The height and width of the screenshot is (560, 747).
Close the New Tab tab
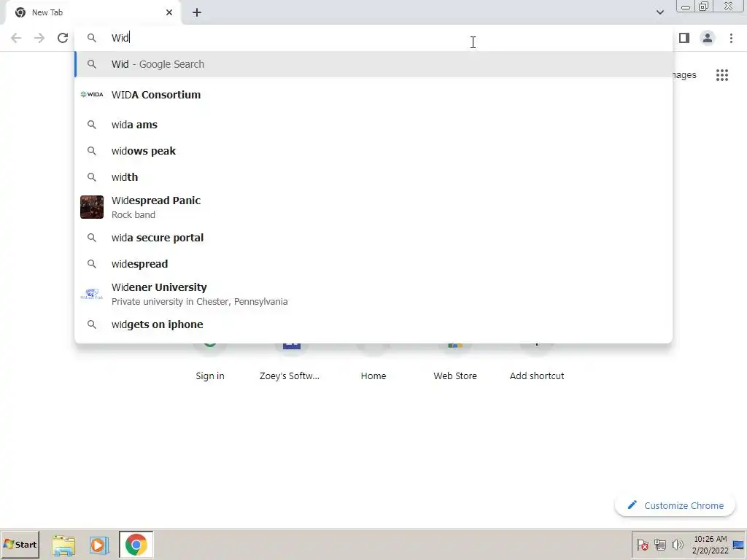(x=169, y=13)
